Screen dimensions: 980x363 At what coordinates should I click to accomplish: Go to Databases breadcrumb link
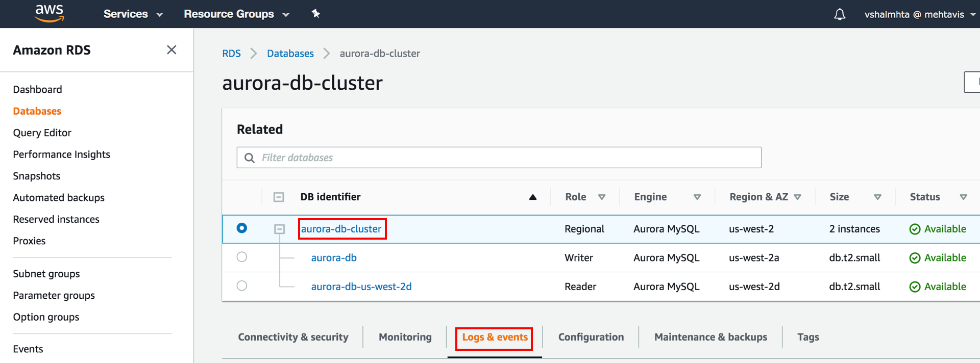290,54
